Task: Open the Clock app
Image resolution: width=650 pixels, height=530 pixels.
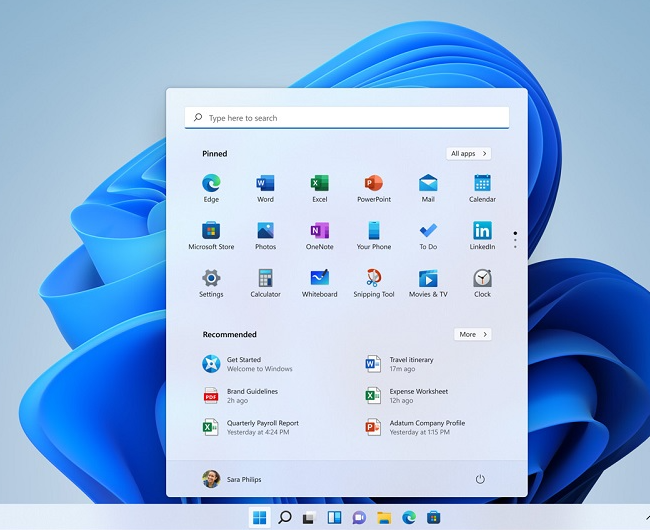Action: click(482, 283)
